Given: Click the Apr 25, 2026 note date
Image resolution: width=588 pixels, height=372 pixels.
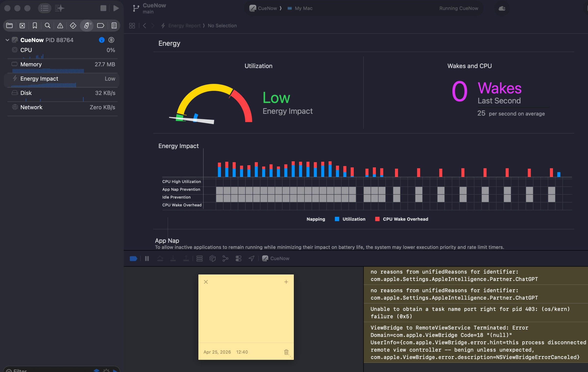Looking at the screenshot, I should coord(217,352).
